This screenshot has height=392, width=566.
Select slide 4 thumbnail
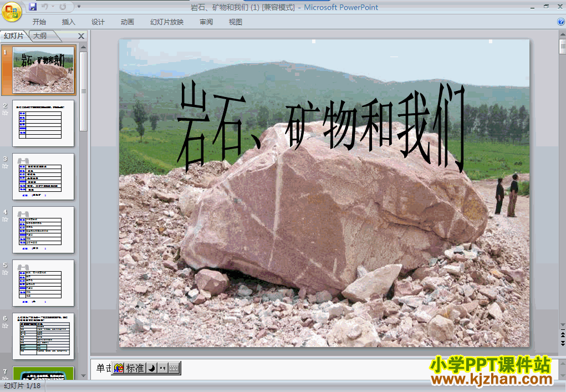[x=43, y=230]
